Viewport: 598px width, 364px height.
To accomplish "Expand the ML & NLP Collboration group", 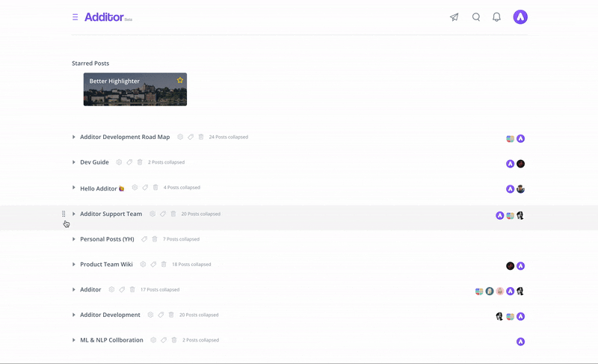I will [73, 340].
